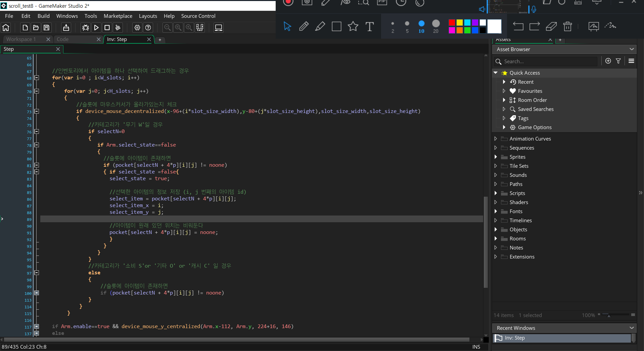Viewport: 644px width, 351px height.
Task: Open Game Options gear icon in toolbar
Action: pos(137,28)
